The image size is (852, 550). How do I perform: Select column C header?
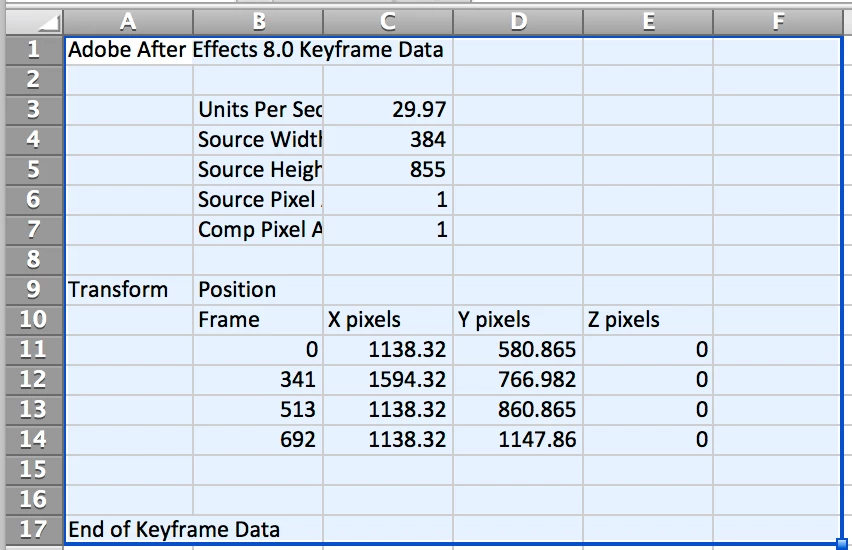point(388,22)
